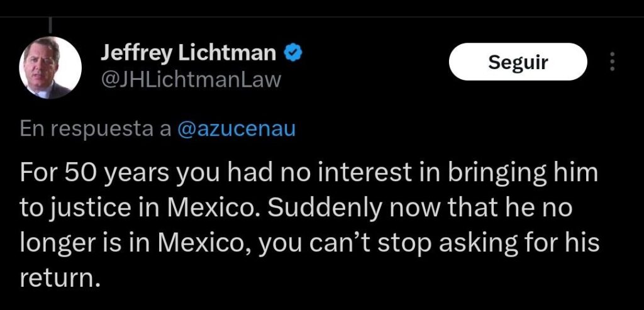This screenshot has height=310, width=644.
Task: Select the word "return." in the tweet
Action: click(x=60, y=279)
